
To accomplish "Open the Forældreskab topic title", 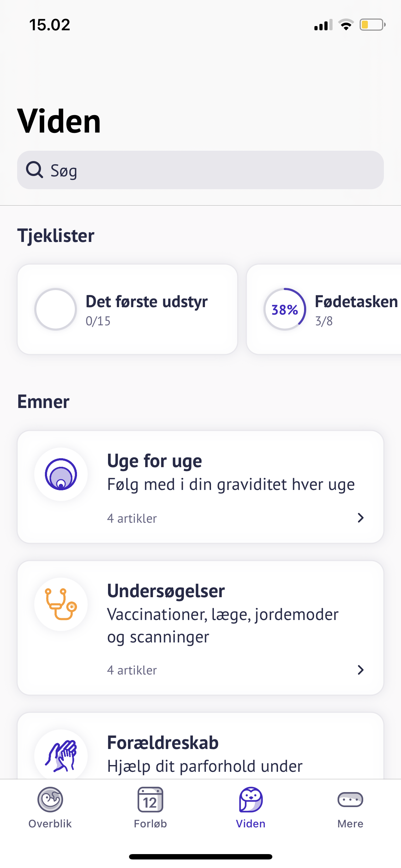I will 163,743.
